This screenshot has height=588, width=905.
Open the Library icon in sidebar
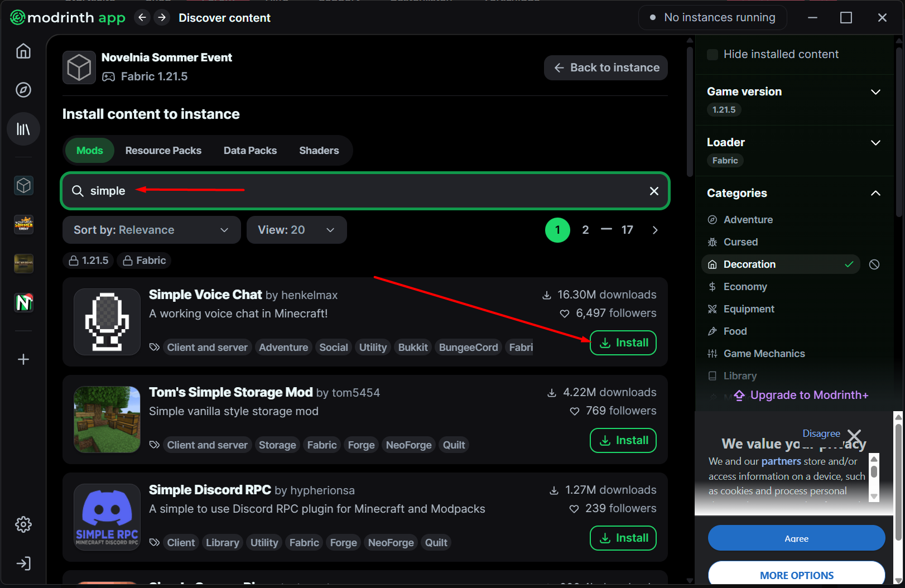(23, 129)
